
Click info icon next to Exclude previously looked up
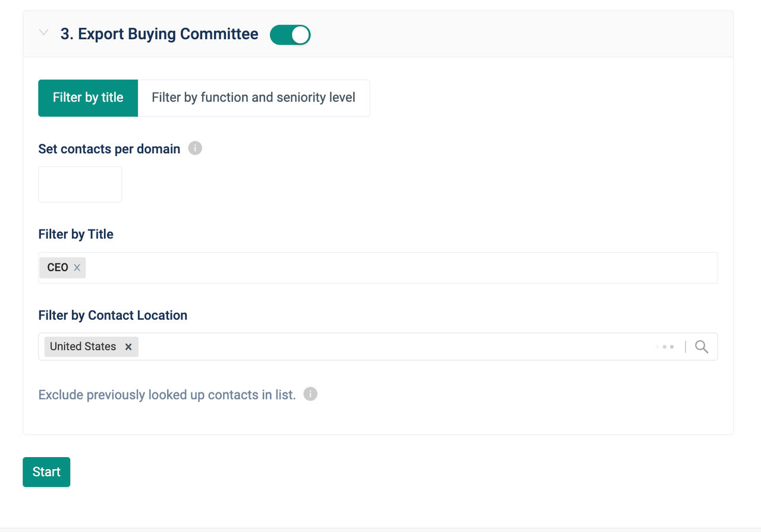point(310,394)
